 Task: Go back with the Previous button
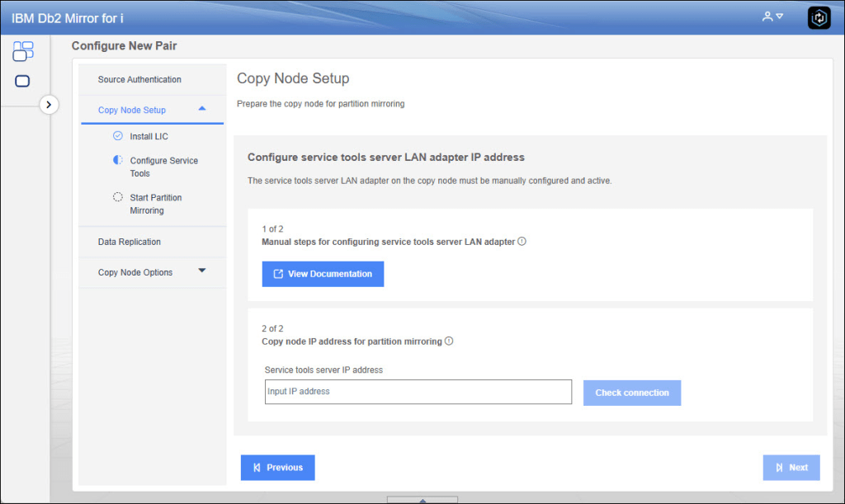pos(277,468)
